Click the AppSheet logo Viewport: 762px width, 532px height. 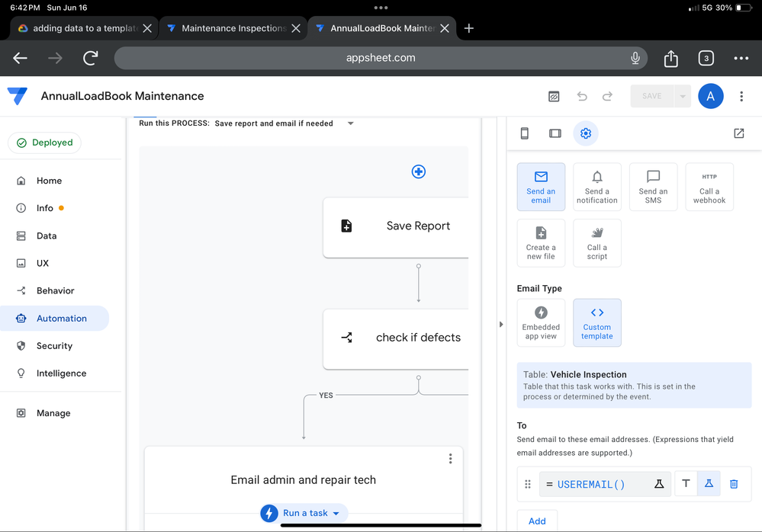point(18,96)
